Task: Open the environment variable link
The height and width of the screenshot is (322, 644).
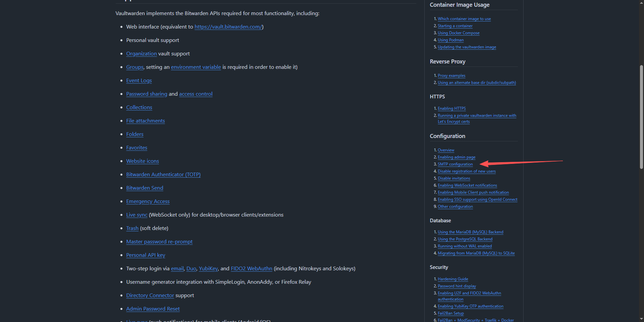Action: [196, 67]
